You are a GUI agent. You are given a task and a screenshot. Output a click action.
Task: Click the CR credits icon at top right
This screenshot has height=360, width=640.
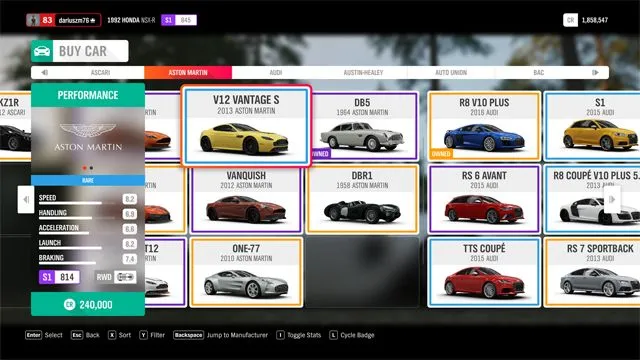tap(570, 20)
